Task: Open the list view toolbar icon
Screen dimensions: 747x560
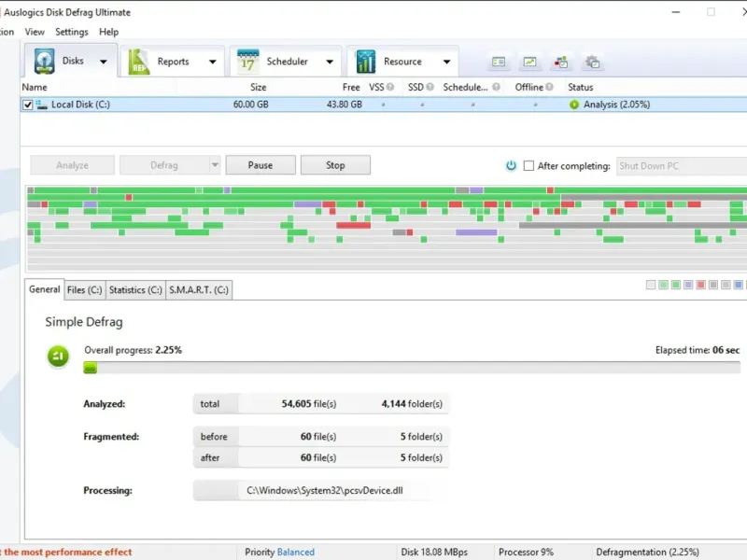Action: pos(499,62)
